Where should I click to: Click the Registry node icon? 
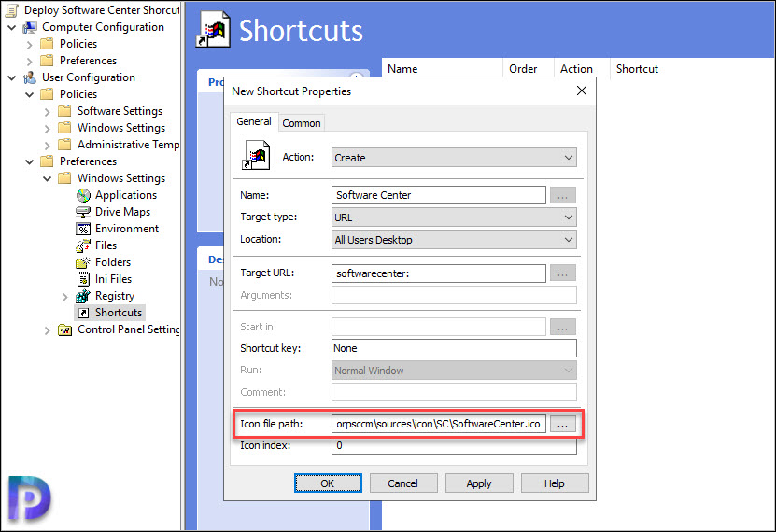pos(83,296)
